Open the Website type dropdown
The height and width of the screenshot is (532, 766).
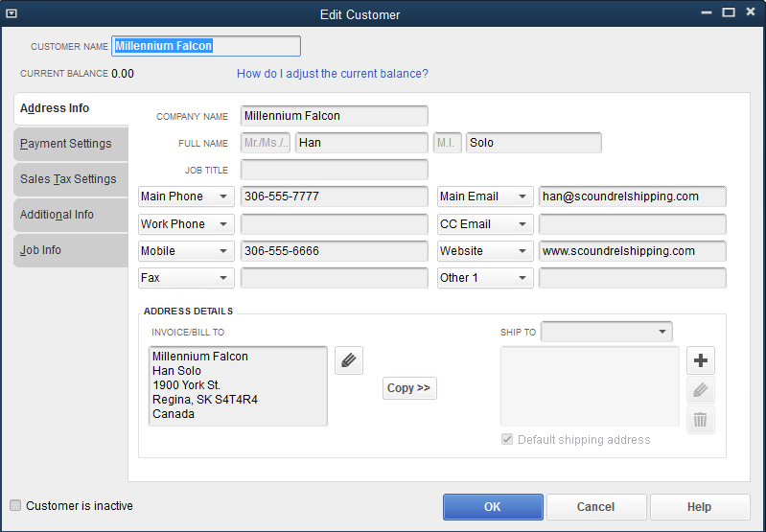click(485, 251)
